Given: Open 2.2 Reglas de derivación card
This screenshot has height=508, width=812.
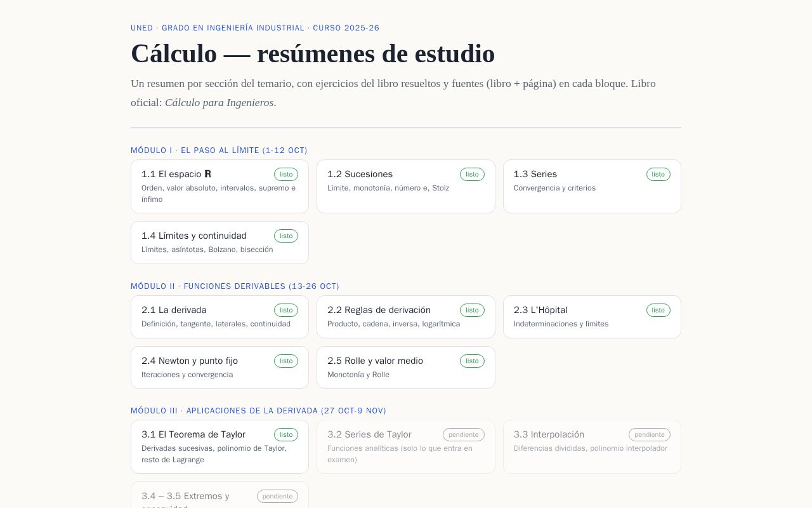Looking at the screenshot, I should tap(406, 317).
